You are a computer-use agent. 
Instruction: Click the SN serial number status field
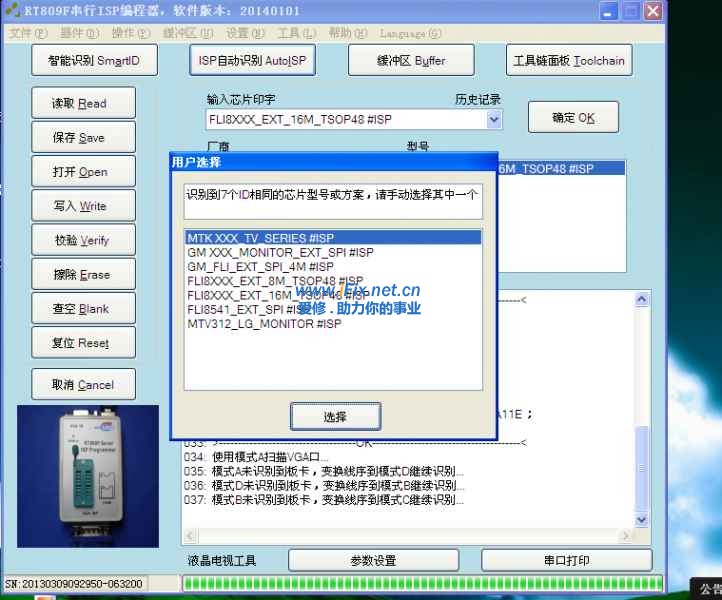click(x=76, y=584)
